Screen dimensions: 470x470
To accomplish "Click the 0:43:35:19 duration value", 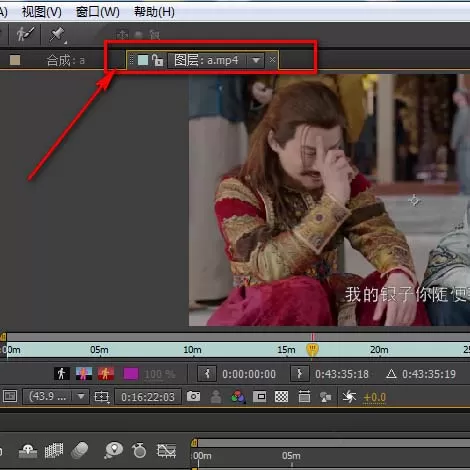I will (x=429, y=374).
